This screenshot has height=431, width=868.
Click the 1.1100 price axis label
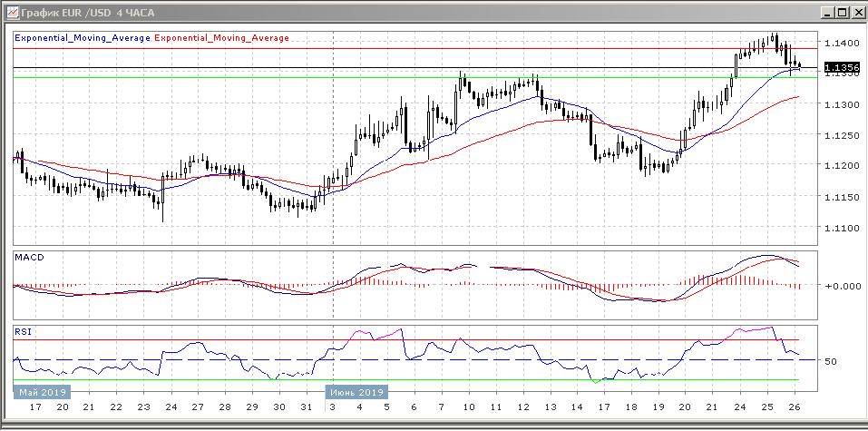842,228
